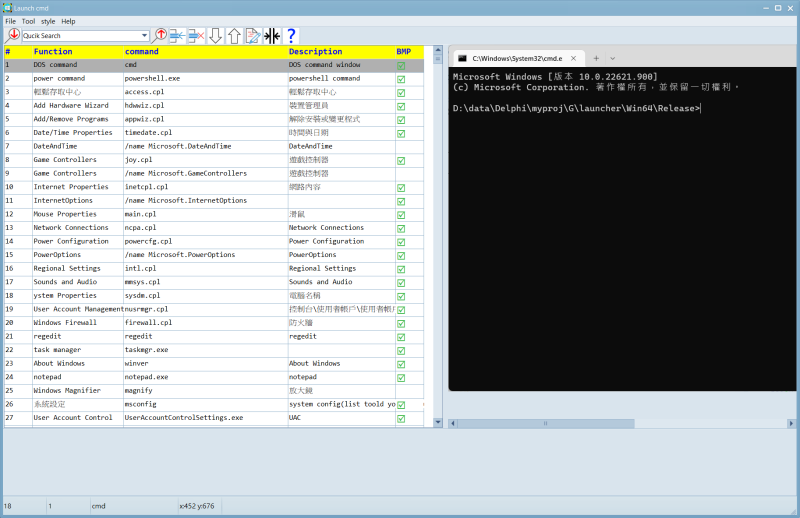Click the insert row toolbar icon
This screenshot has height=518, width=800.
click(x=177, y=35)
